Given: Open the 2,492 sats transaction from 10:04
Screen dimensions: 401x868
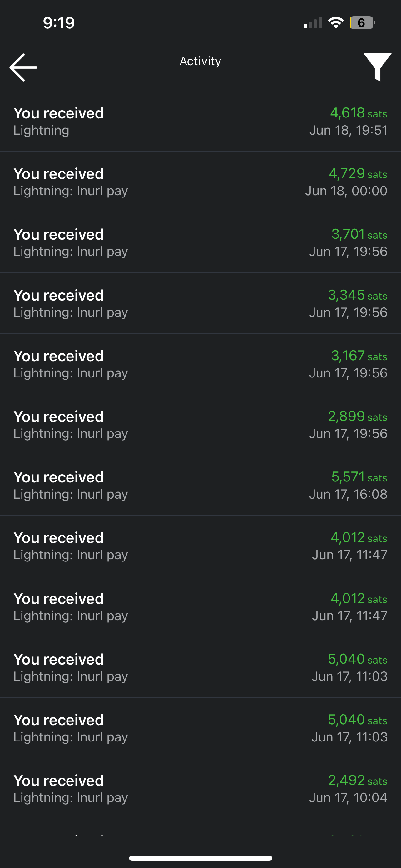Looking at the screenshot, I should point(200,788).
